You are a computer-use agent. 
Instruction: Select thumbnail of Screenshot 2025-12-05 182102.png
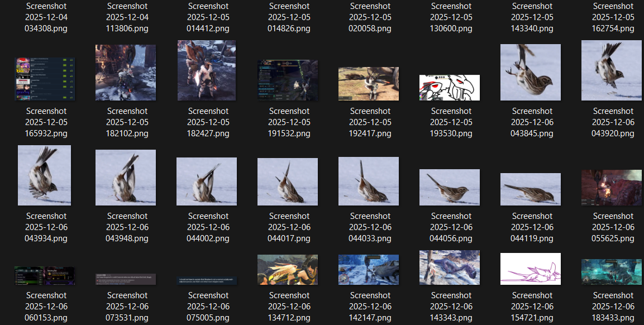(126, 73)
